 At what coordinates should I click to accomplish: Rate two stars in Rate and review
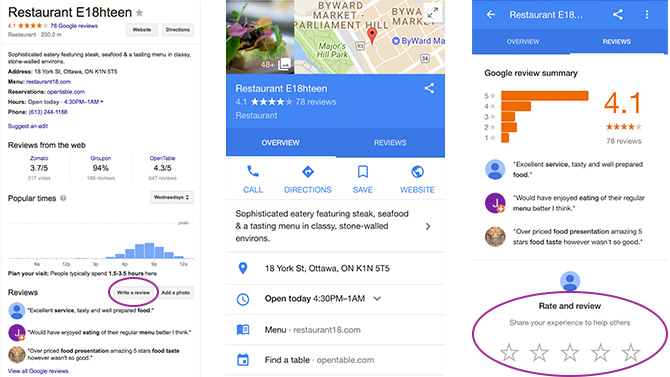[x=539, y=353]
